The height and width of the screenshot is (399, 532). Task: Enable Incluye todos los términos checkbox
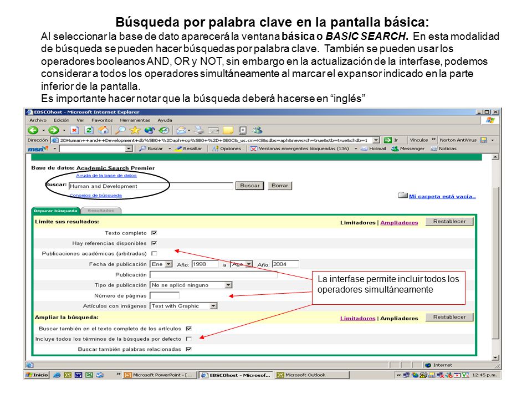[189, 339]
